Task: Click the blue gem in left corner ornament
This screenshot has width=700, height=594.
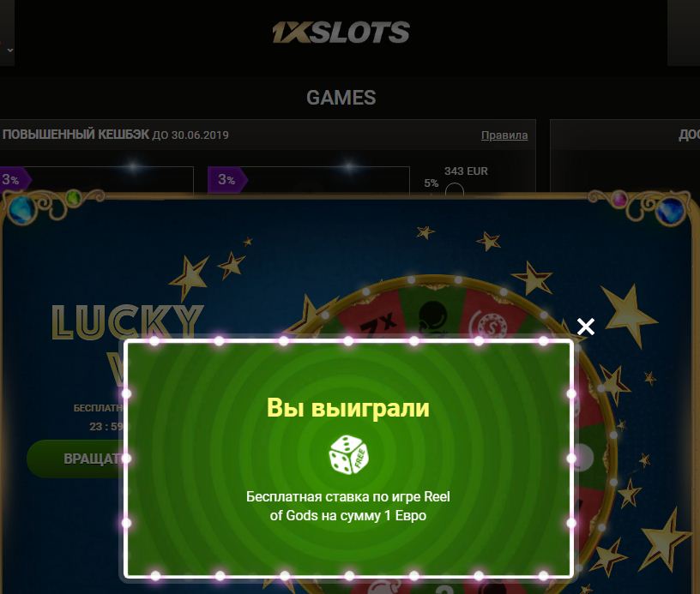Action: click(x=21, y=210)
